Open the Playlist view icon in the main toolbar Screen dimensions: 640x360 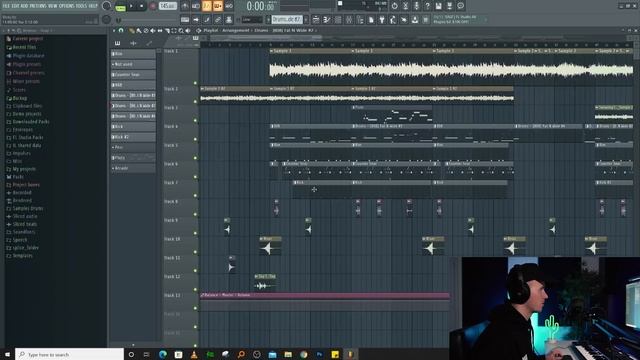[x=316, y=20]
